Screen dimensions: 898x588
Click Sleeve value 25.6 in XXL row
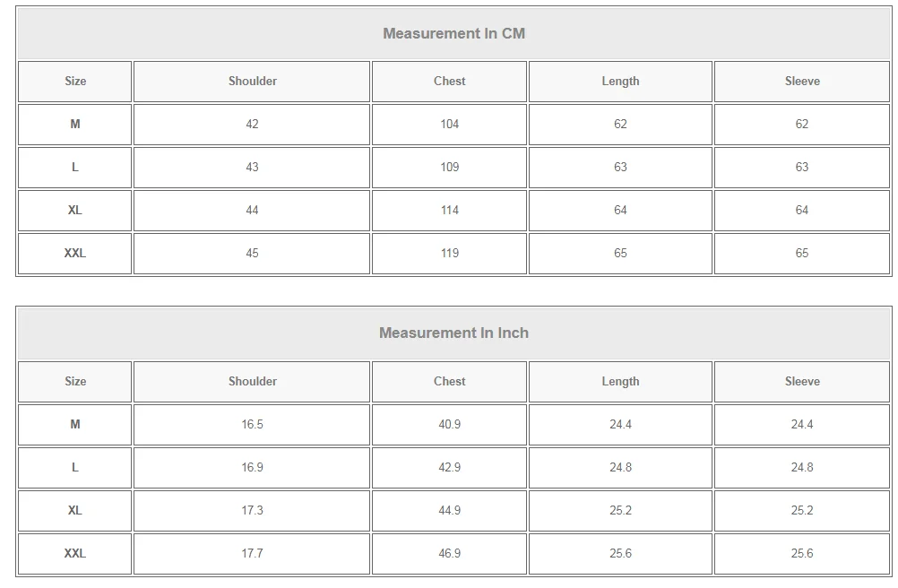click(802, 553)
